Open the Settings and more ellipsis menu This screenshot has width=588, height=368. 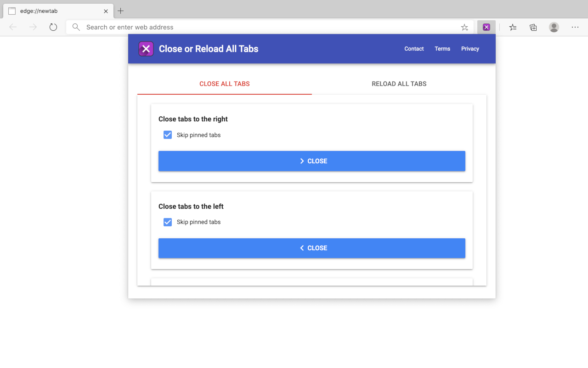pos(575,27)
